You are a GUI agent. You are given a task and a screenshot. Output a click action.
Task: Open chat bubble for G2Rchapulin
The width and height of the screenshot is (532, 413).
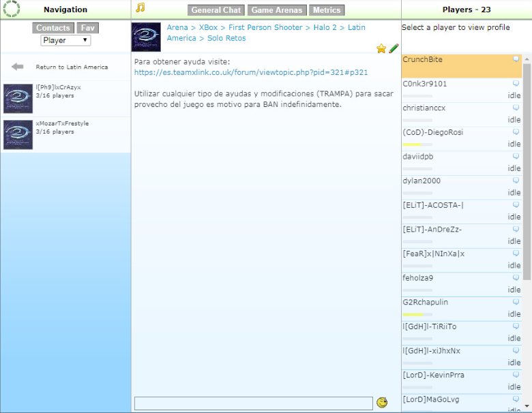[516, 302]
